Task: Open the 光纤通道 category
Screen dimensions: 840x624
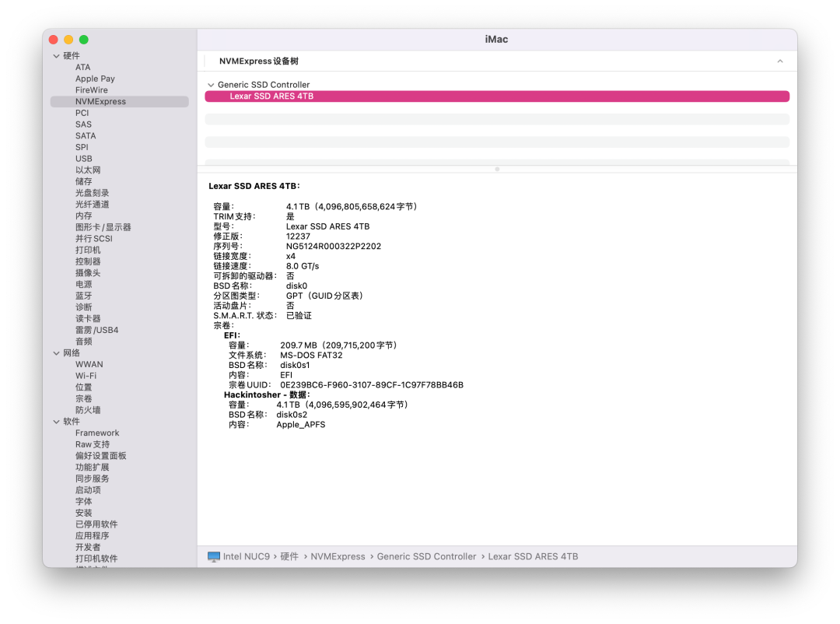Action: coord(92,205)
